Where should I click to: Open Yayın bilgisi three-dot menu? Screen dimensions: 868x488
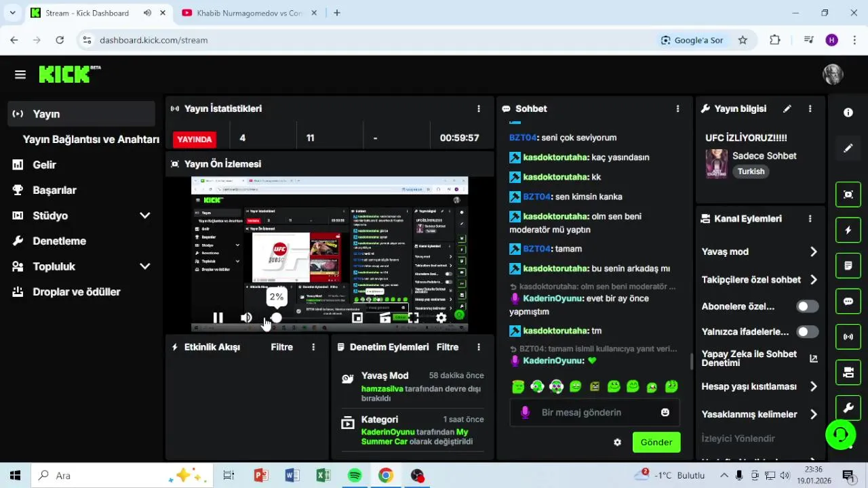pos(810,108)
